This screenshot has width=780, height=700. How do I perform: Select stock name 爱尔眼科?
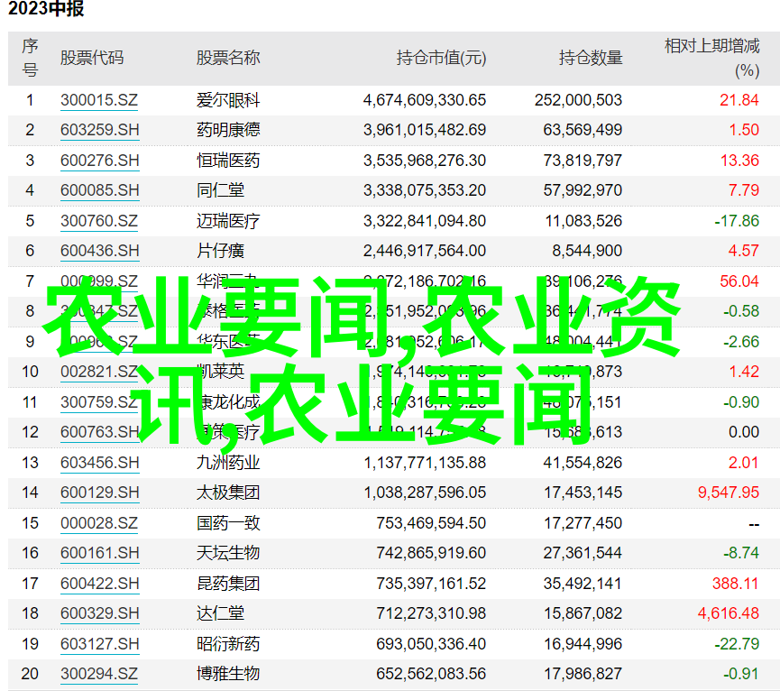tap(228, 100)
